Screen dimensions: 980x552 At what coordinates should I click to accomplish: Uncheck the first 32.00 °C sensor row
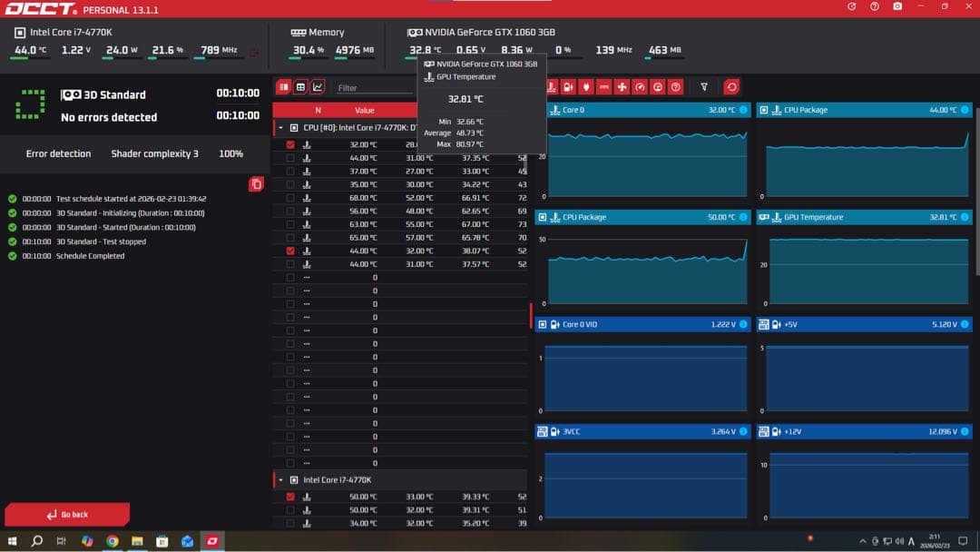point(290,144)
